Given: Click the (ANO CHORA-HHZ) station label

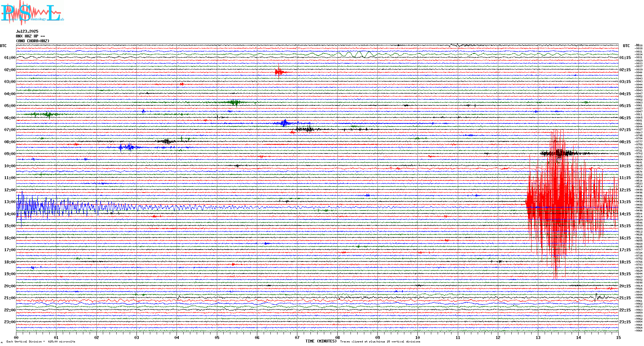Looking at the screenshot, I should (33, 41).
